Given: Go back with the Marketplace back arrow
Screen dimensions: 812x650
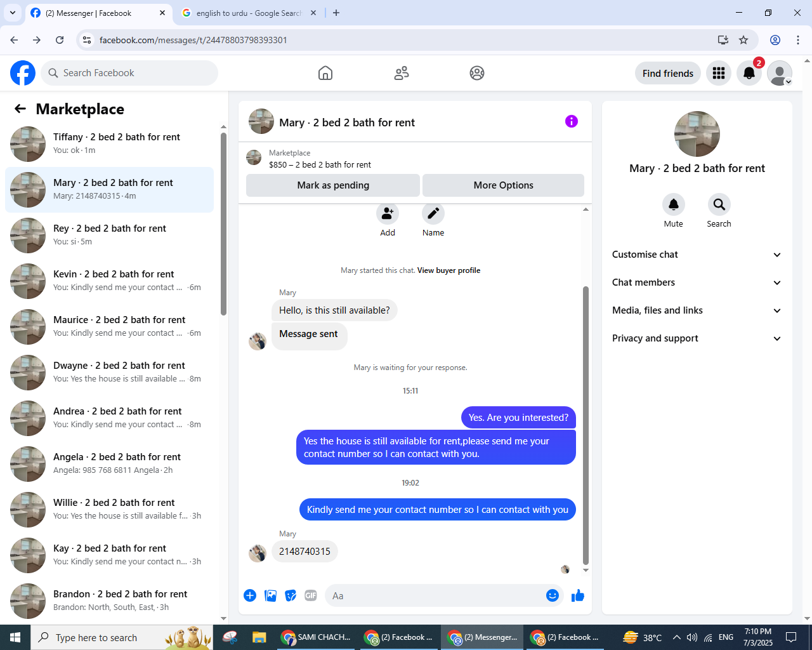Looking at the screenshot, I should tap(20, 109).
